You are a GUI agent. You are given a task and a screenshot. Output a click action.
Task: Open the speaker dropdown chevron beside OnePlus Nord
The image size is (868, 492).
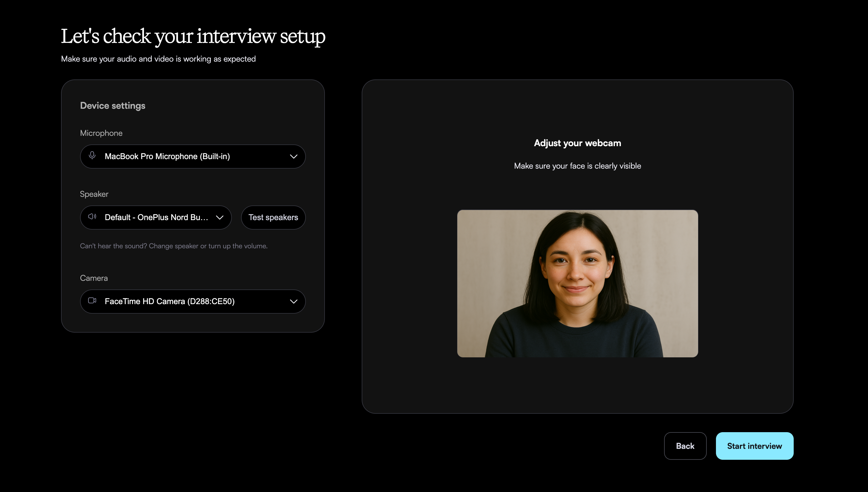(220, 218)
